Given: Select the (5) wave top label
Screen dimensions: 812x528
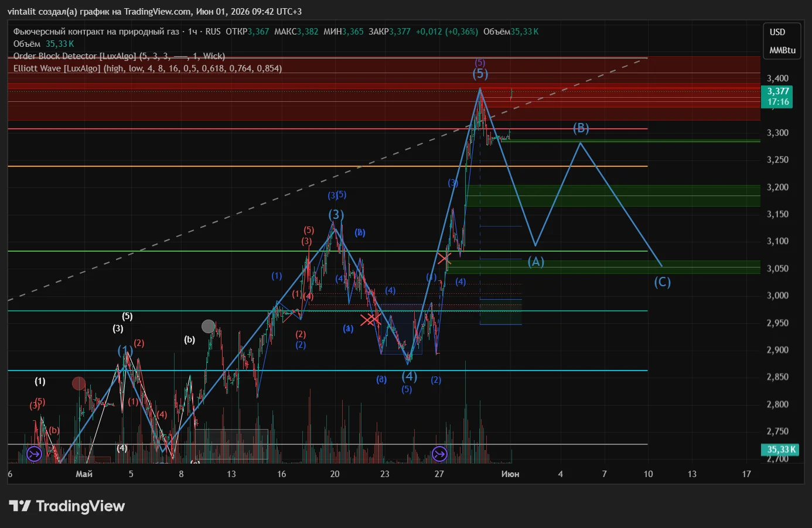Looking at the screenshot, I should pos(480,73).
